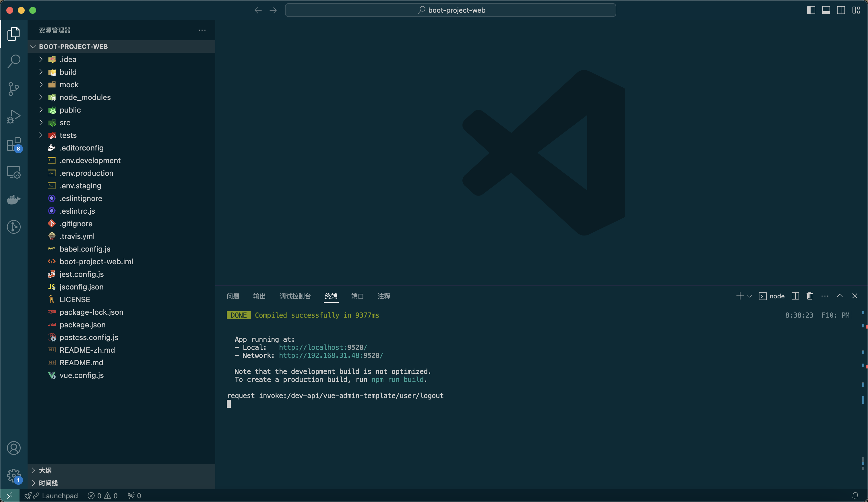Open the .gitignore file
Screen dimensions: 868x502
[121, 224]
